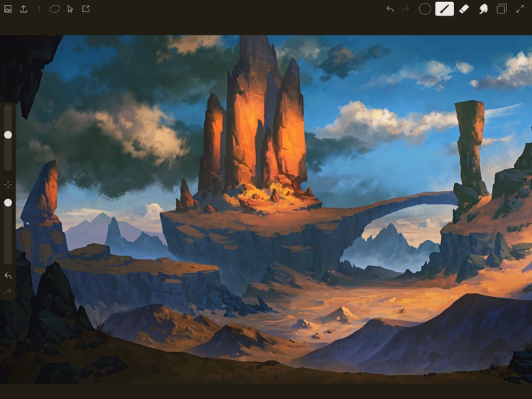This screenshot has width=532, height=399.
Task: Undo last action in top toolbar
Action: pos(390,9)
